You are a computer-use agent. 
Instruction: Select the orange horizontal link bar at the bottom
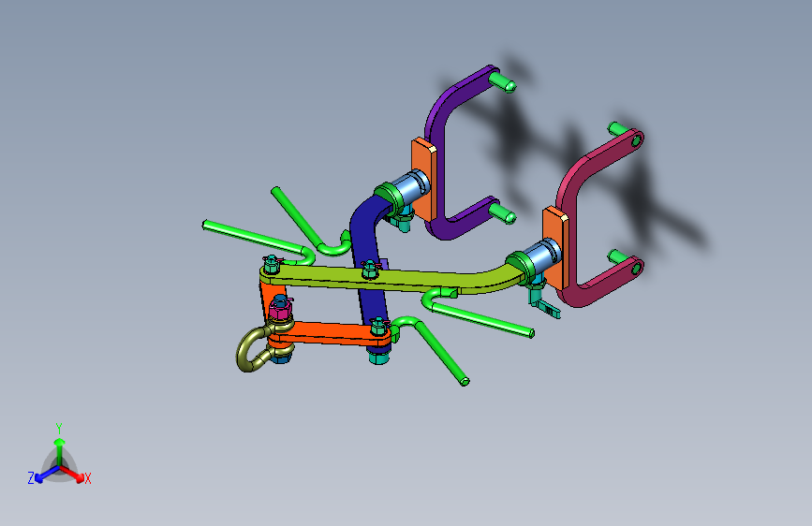pyautogui.click(x=332, y=333)
